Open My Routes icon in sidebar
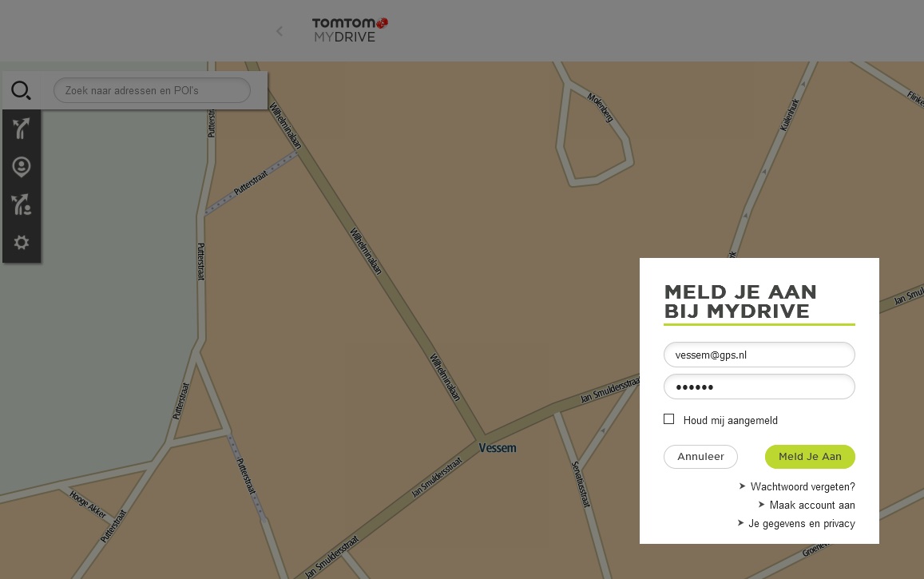 pos(22,205)
